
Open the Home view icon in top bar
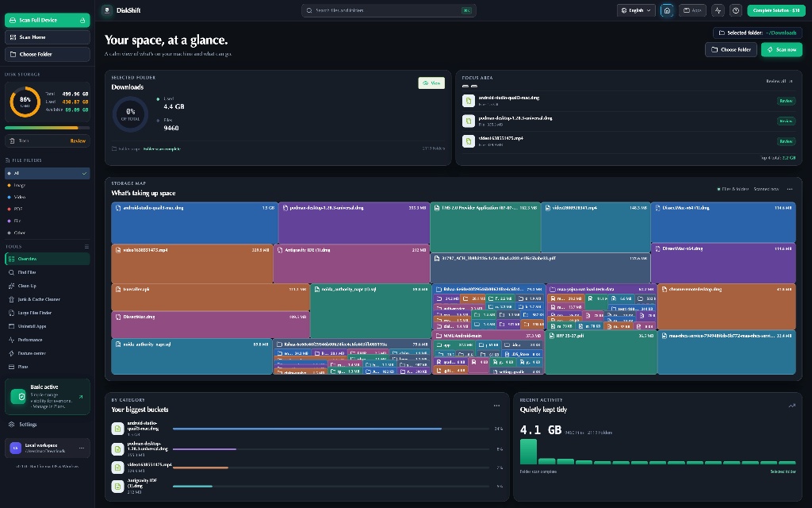[x=667, y=10]
